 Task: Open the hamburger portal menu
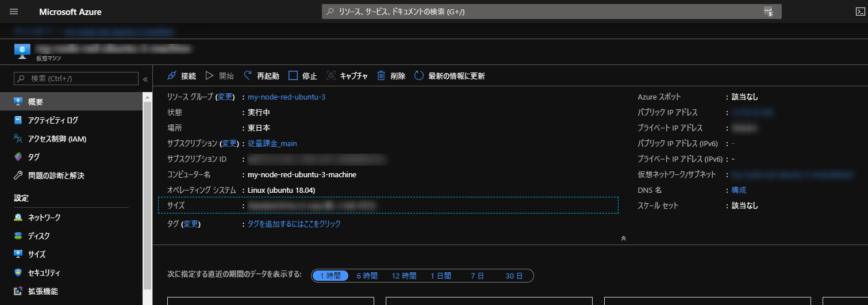click(14, 12)
